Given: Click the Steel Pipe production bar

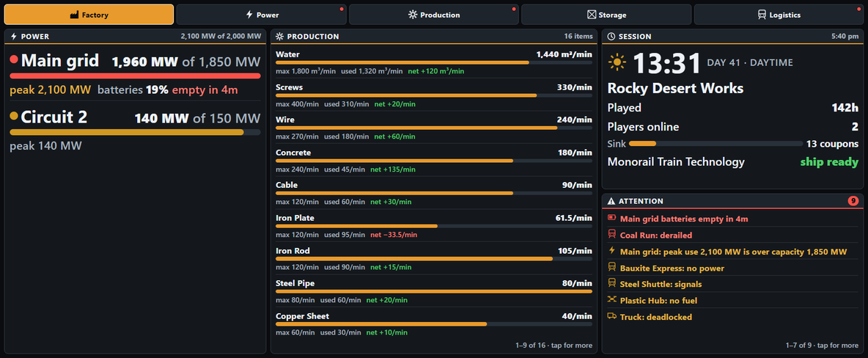Looking at the screenshot, I should pyautogui.click(x=434, y=291).
